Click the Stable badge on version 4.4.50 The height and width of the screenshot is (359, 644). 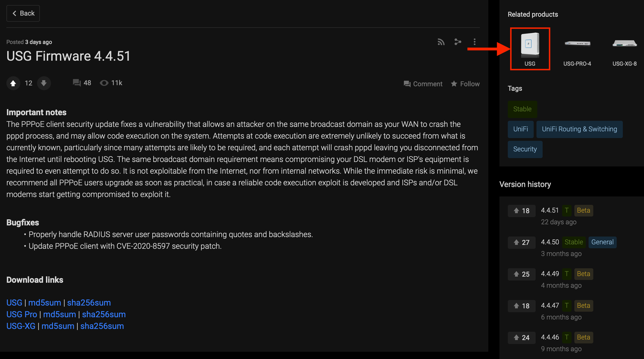(574, 242)
